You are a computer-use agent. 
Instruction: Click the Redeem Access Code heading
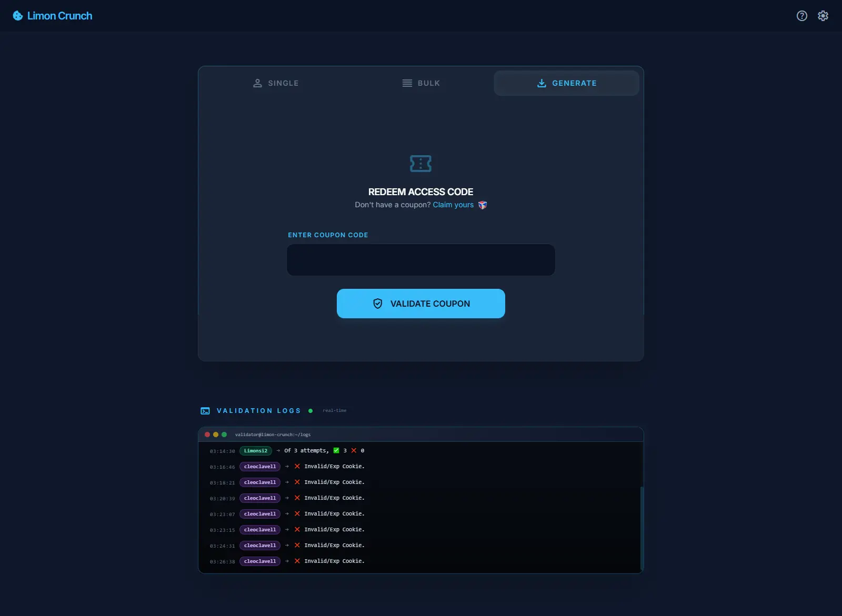(420, 192)
